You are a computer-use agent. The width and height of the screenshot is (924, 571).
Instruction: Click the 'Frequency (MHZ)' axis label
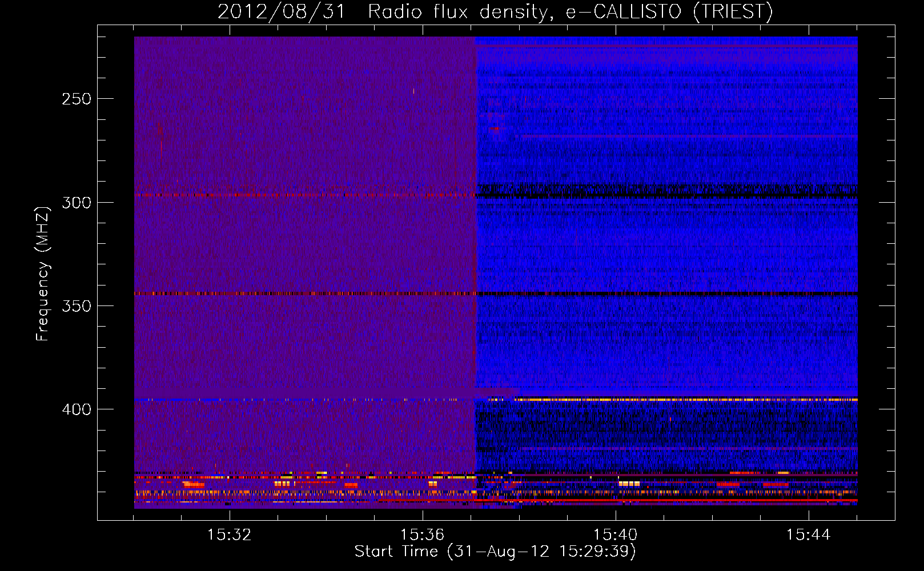(43, 274)
